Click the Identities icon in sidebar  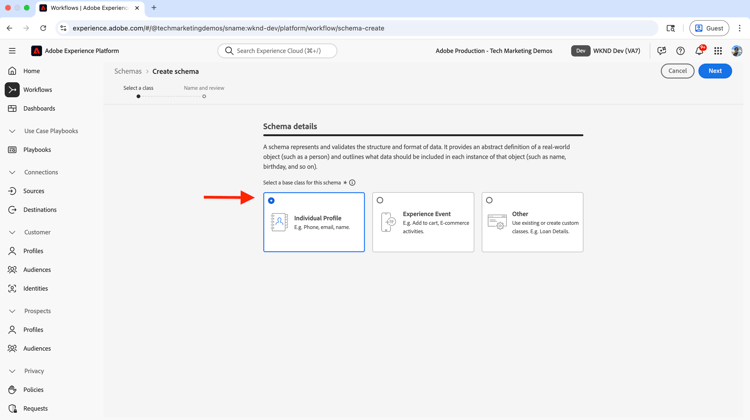pyautogui.click(x=12, y=288)
